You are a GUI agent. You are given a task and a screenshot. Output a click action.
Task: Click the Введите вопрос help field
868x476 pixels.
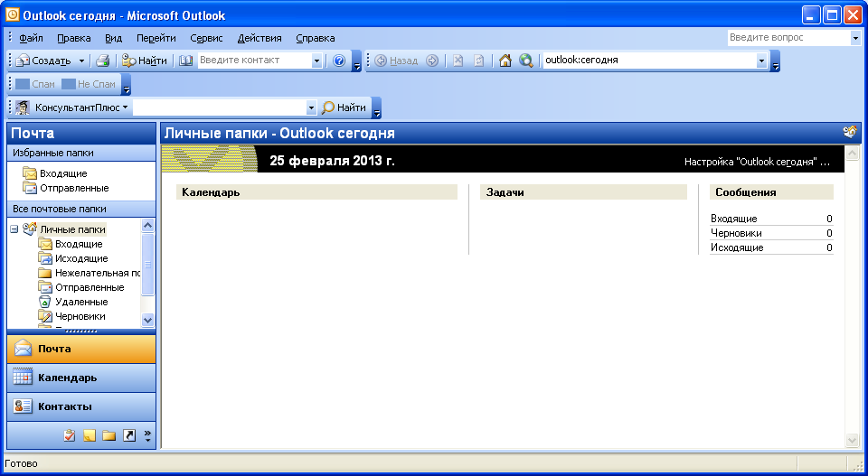788,38
